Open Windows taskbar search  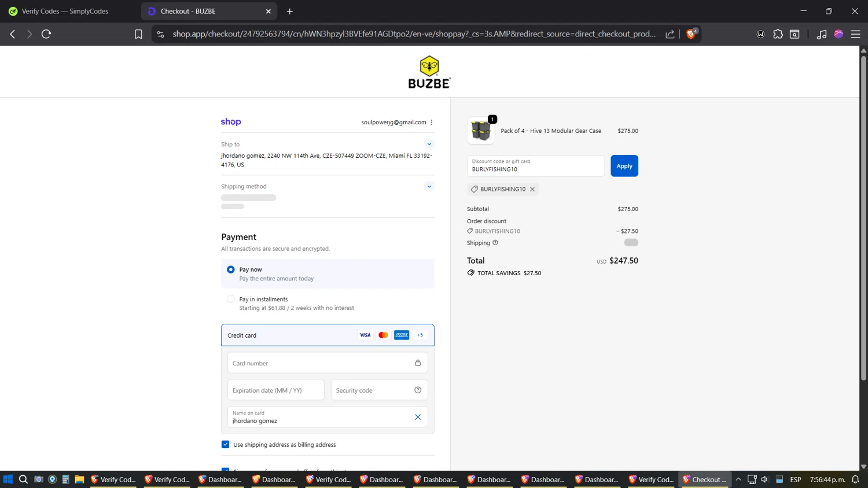click(x=23, y=479)
